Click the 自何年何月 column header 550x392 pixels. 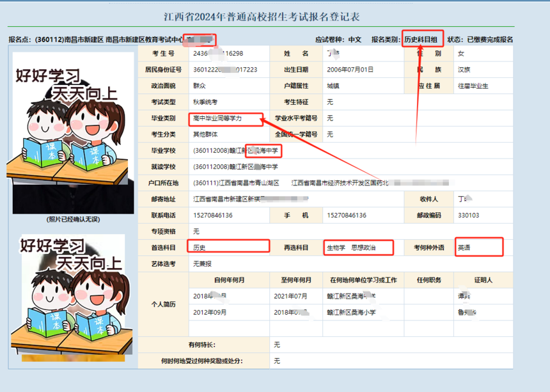click(230, 280)
